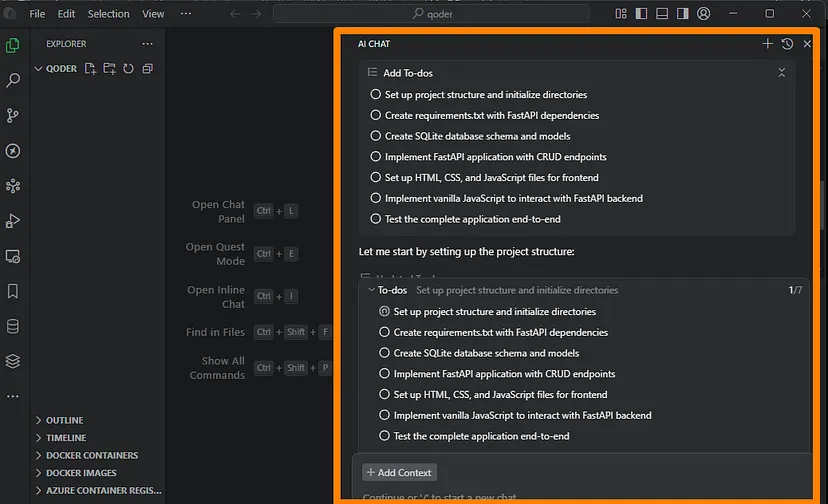The width and height of the screenshot is (828, 504).
Task: Expand the OUTLINE section
Action: coord(38,420)
